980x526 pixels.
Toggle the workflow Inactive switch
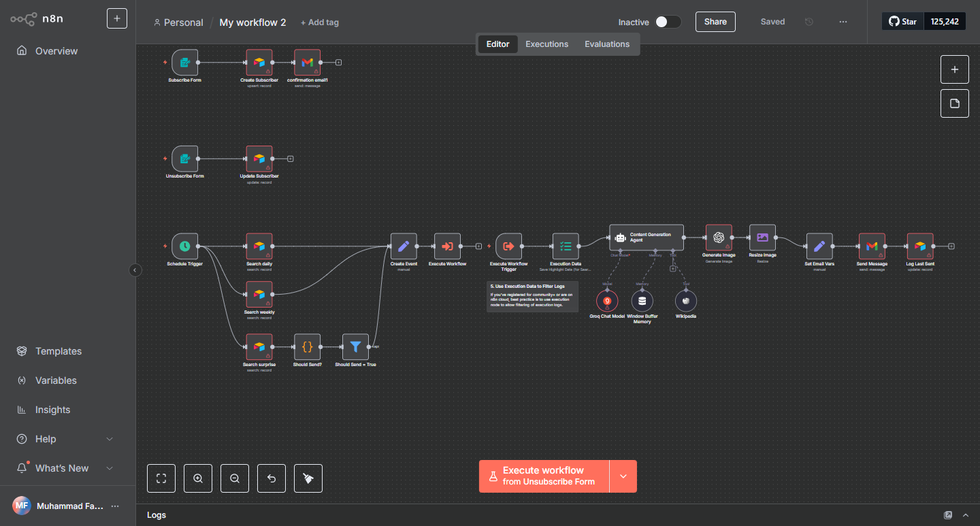[x=668, y=22]
